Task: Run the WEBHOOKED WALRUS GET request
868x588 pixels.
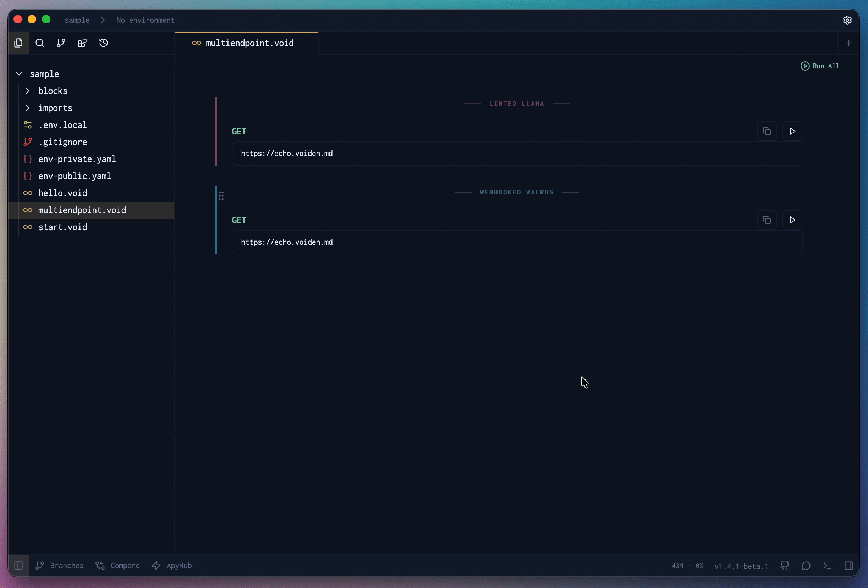Action: coord(792,220)
